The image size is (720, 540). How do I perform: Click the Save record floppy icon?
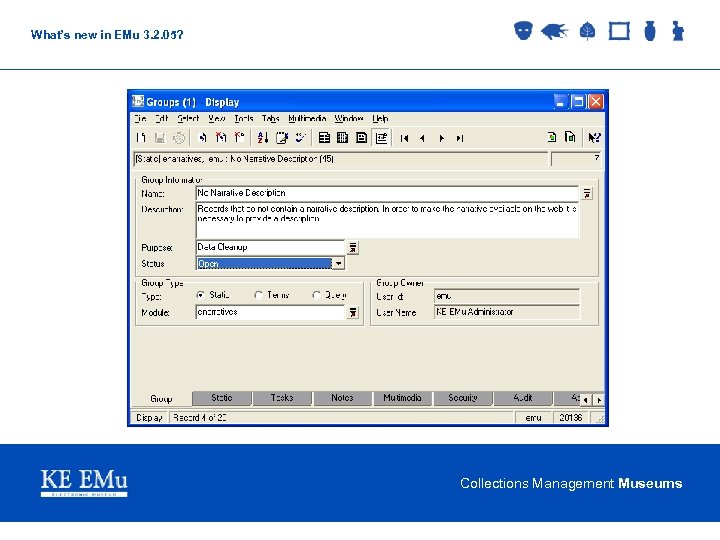(x=160, y=137)
